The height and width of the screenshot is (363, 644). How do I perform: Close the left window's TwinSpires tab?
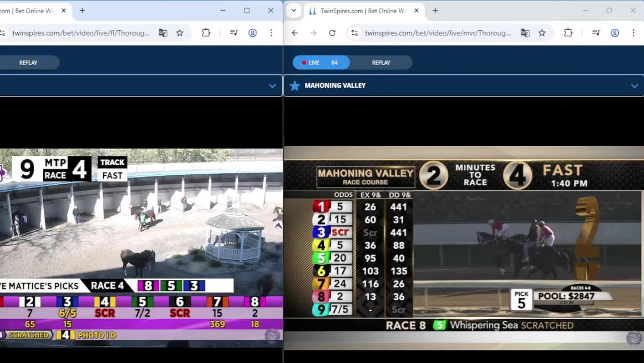click(x=63, y=11)
